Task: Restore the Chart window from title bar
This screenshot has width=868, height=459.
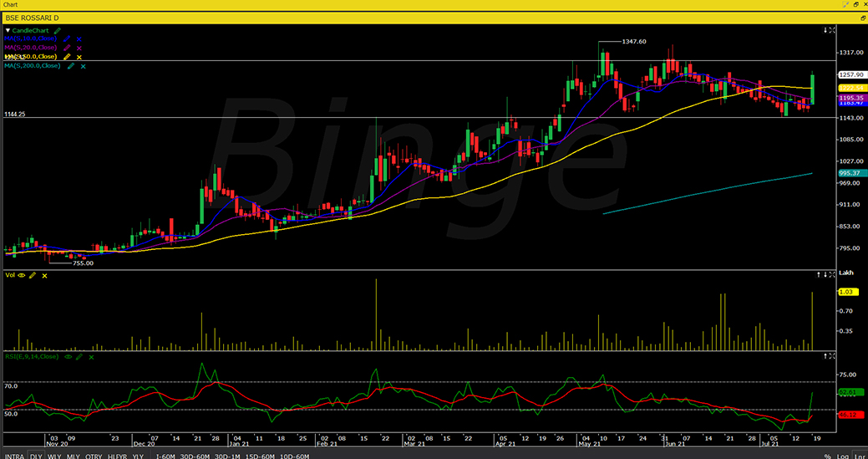Action: pyautogui.click(x=855, y=4)
